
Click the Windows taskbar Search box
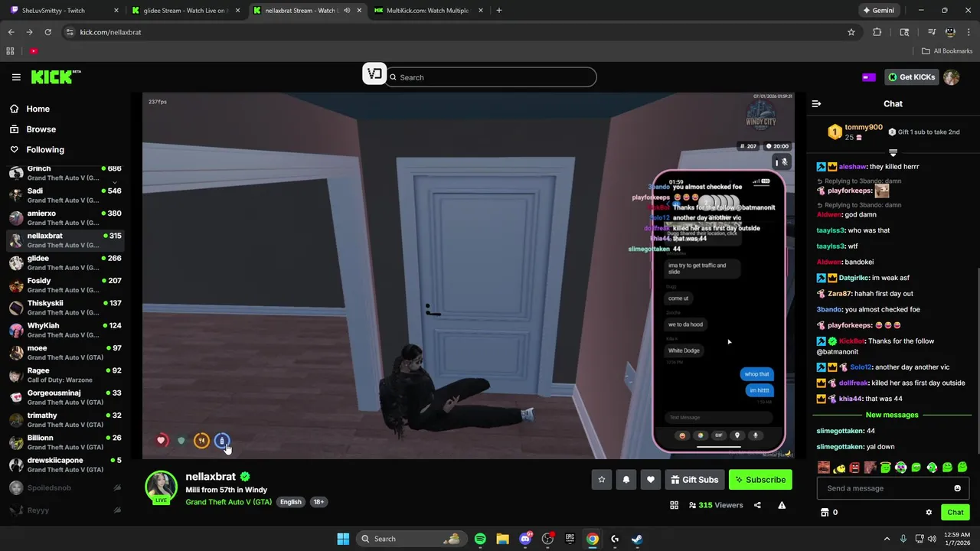(x=410, y=539)
